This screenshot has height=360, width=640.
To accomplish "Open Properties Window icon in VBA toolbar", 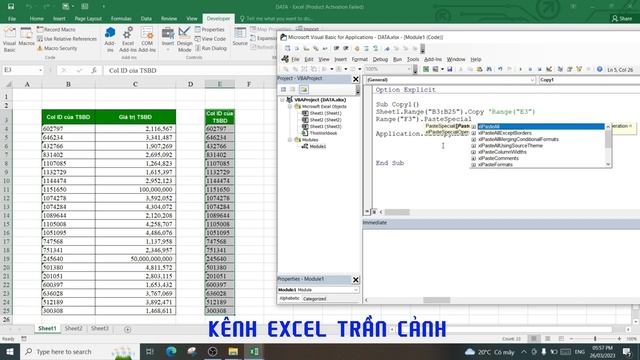I will (569, 69).
